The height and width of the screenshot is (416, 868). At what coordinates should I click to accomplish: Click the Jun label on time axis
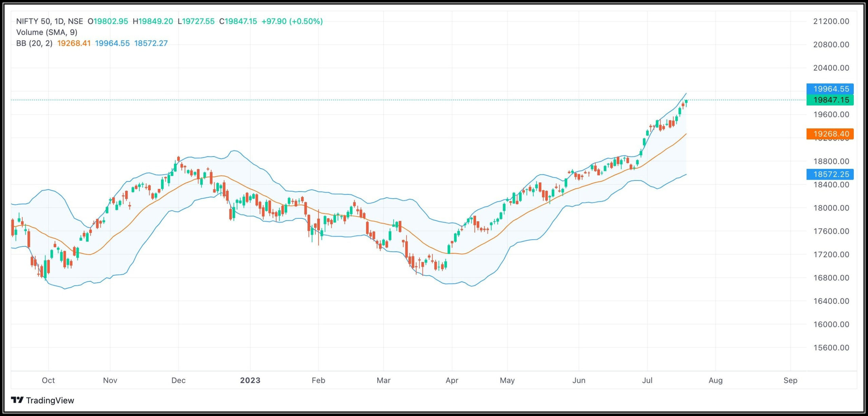coord(579,380)
